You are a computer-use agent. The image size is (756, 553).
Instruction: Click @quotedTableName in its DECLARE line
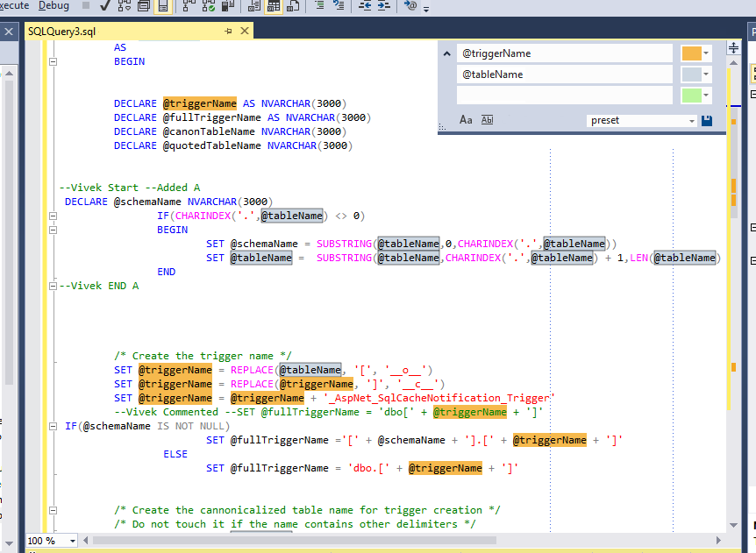point(211,145)
